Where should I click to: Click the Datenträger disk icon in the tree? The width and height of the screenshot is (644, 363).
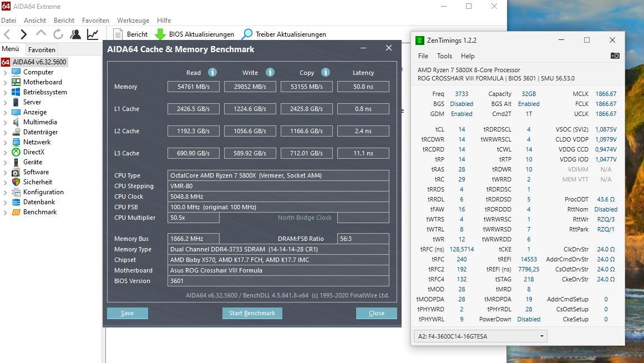coord(16,132)
